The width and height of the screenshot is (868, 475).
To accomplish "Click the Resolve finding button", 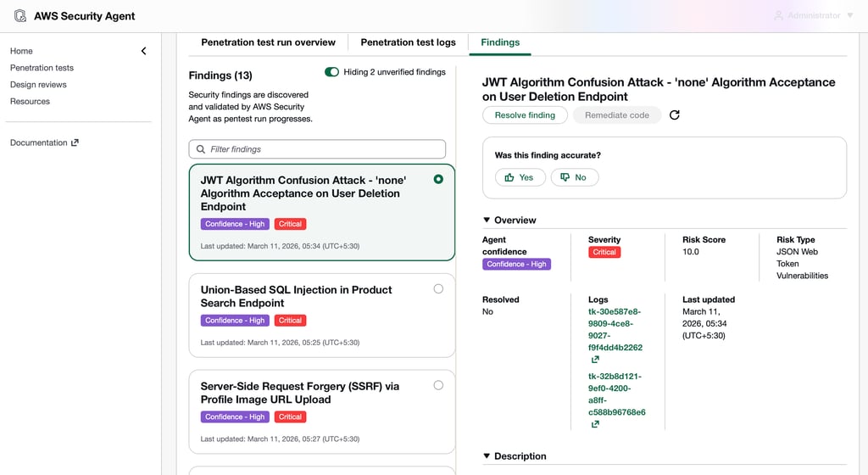I will (x=525, y=115).
